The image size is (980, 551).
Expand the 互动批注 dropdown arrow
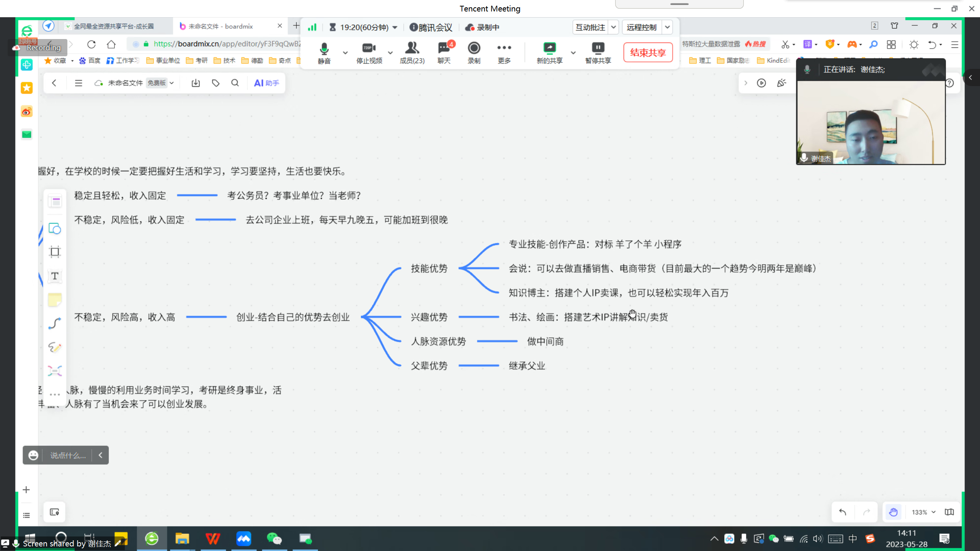613,27
